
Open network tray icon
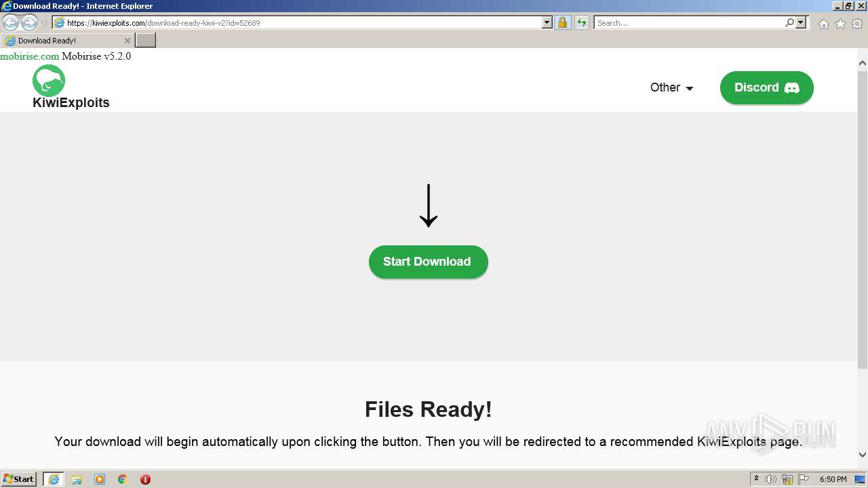tap(787, 479)
